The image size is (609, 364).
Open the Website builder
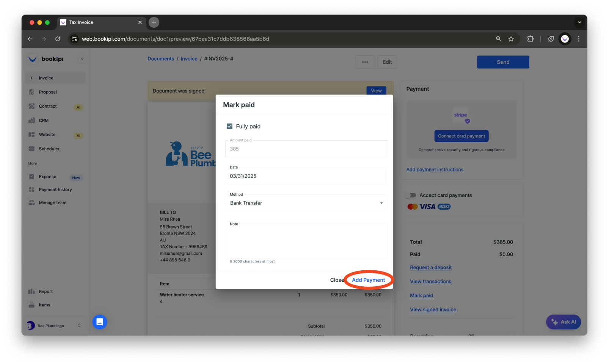point(47,134)
